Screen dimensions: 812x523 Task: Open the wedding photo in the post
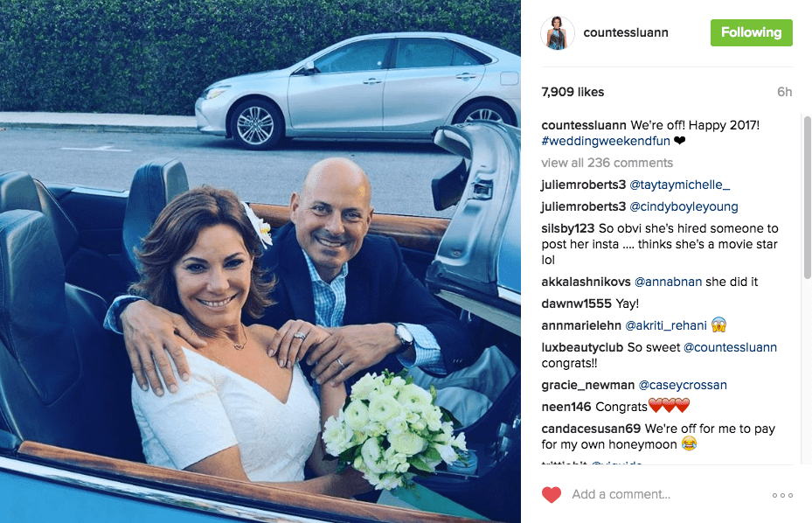260,261
